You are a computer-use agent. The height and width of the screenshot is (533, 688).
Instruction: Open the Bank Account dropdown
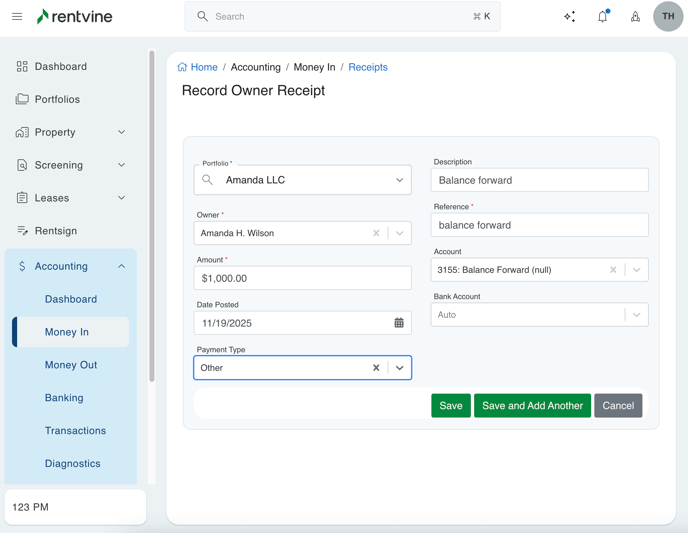636,315
